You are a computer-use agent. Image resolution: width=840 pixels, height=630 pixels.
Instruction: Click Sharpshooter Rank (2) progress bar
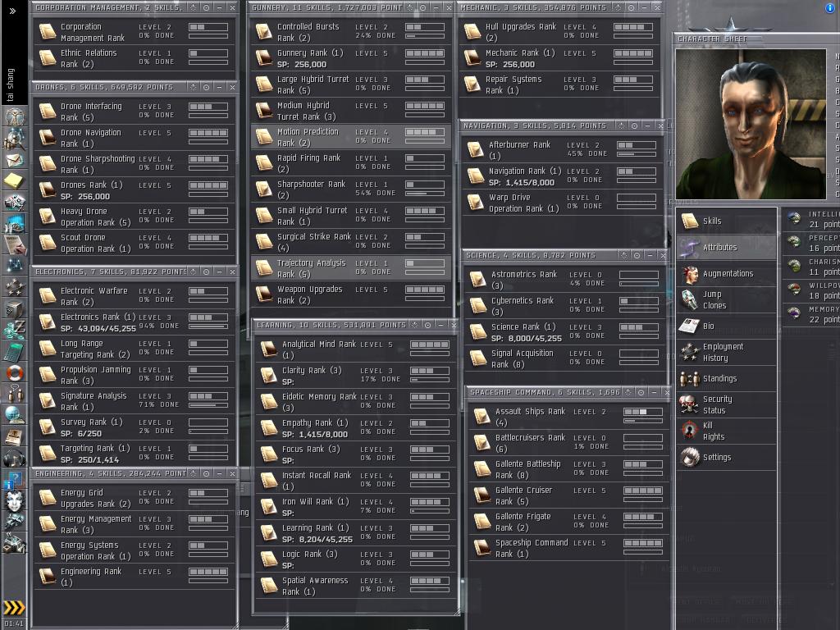click(425, 194)
